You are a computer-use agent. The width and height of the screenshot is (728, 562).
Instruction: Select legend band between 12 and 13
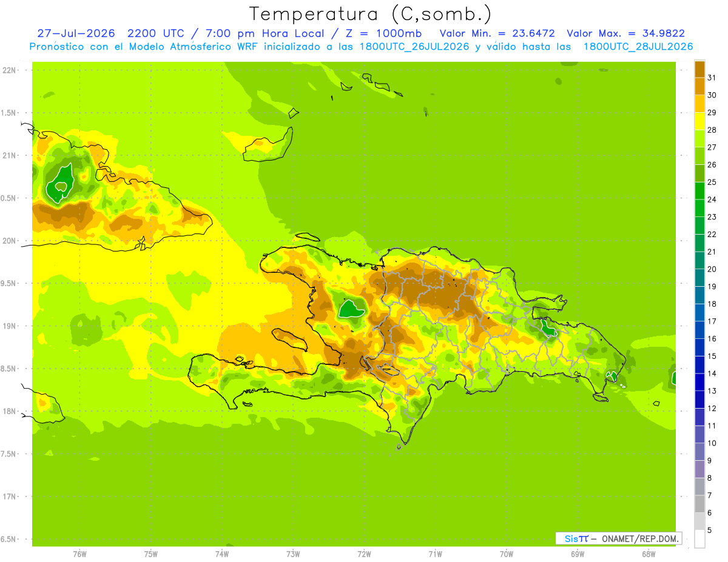click(699, 400)
